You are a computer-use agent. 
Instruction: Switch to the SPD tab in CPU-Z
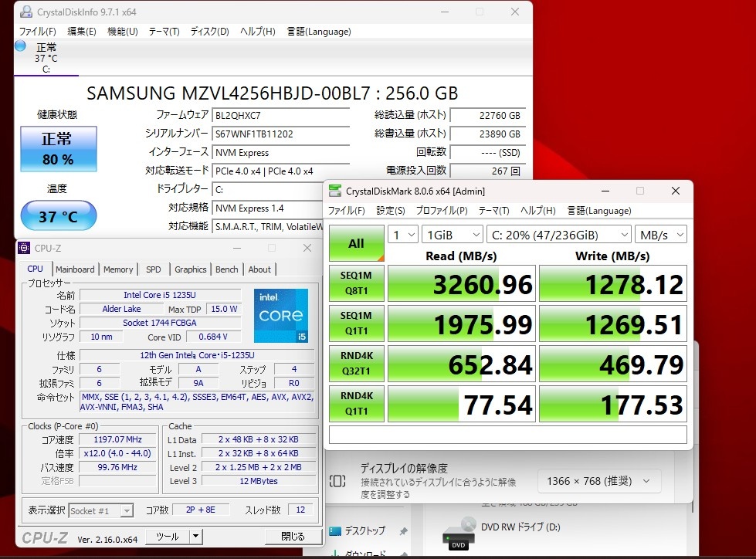coord(154,269)
